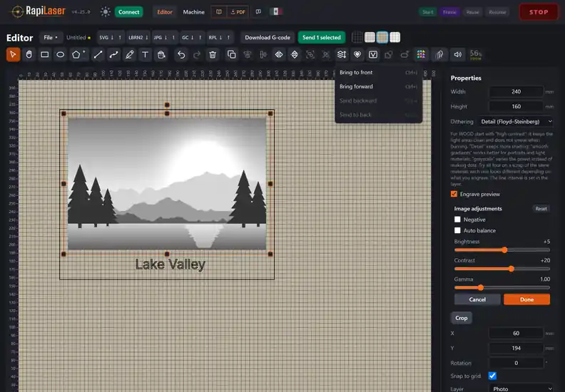Click the Height input field
The width and height of the screenshot is (565, 392).
pyautogui.click(x=516, y=106)
